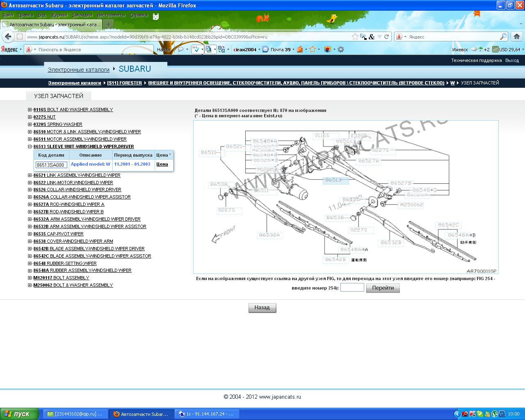The height and width of the screenshot is (420, 525).
Task: Expand the 0320S SPRING WASHER node
Action: point(30,124)
